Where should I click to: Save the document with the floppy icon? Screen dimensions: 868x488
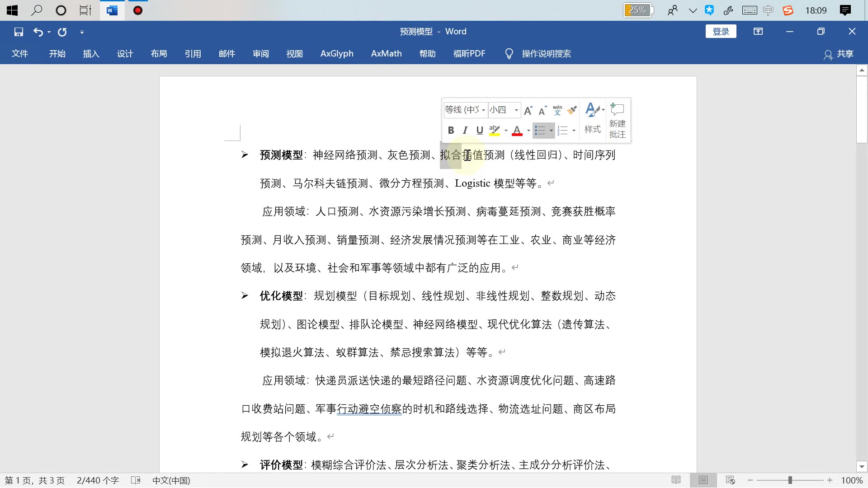point(19,32)
